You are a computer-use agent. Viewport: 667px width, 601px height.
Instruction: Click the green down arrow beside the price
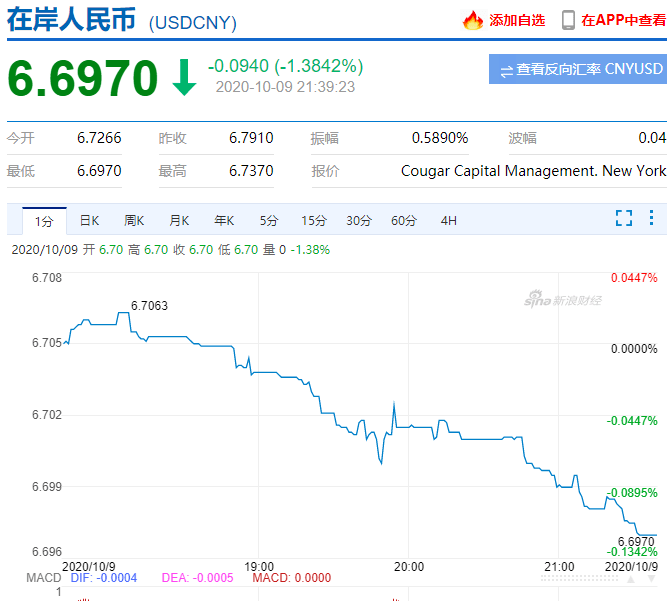click(x=184, y=78)
